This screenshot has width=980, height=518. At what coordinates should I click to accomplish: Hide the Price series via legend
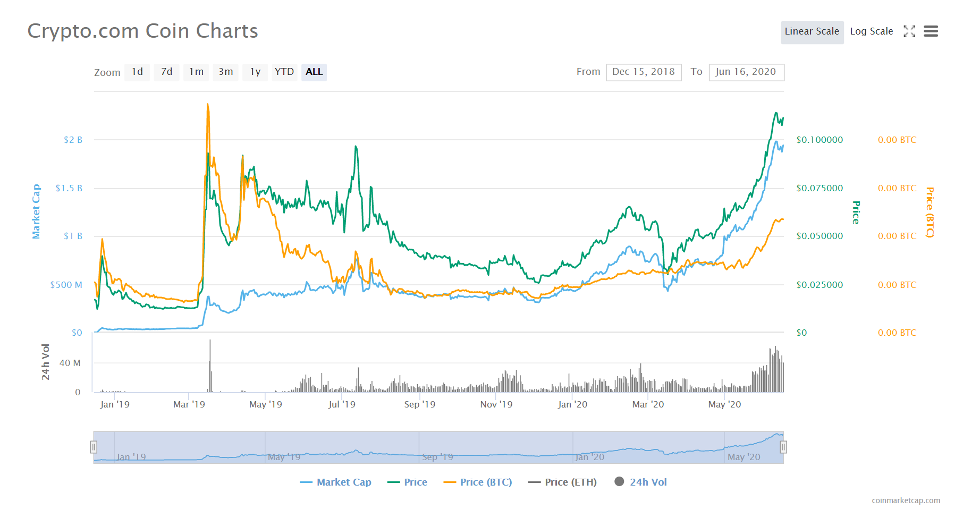pyautogui.click(x=408, y=482)
